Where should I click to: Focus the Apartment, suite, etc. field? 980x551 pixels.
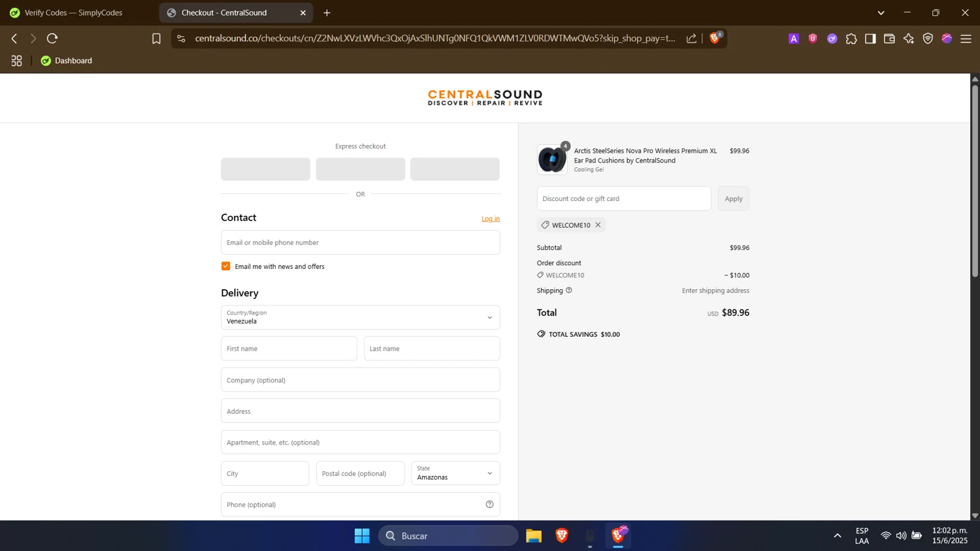pyautogui.click(x=361, y=442)
